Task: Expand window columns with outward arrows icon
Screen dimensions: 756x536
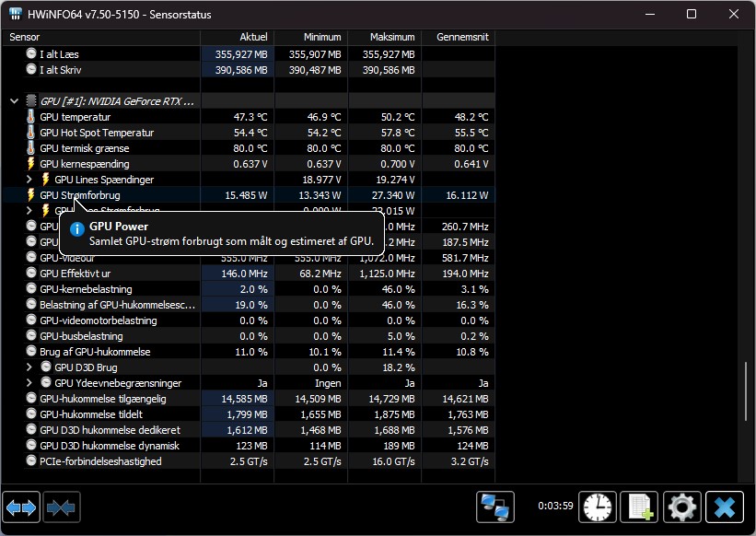Action: pyautogui.click(x=21, y=507)
